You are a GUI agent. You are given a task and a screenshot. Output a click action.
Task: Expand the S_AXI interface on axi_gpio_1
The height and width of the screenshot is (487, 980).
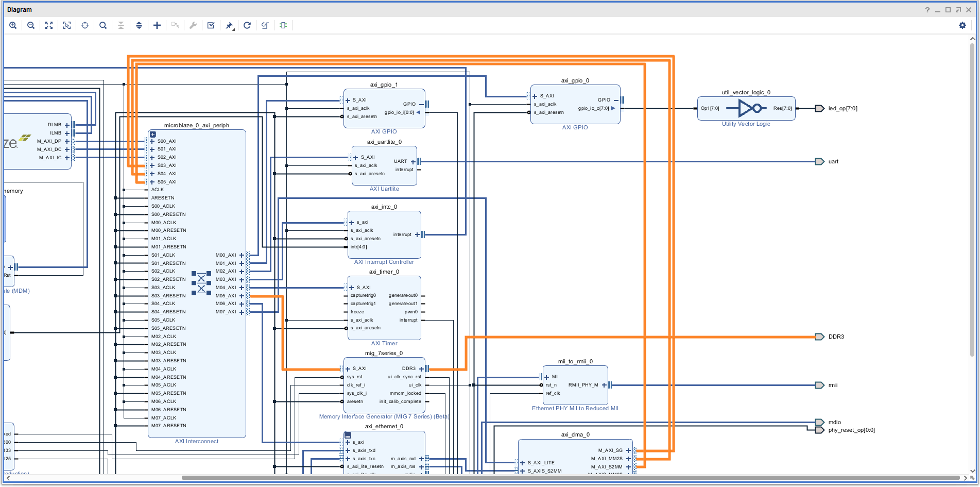click(x=348, y=100)
